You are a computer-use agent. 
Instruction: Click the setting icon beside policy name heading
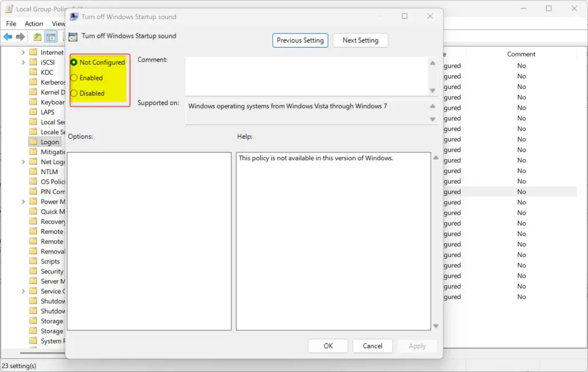point(73,36)
